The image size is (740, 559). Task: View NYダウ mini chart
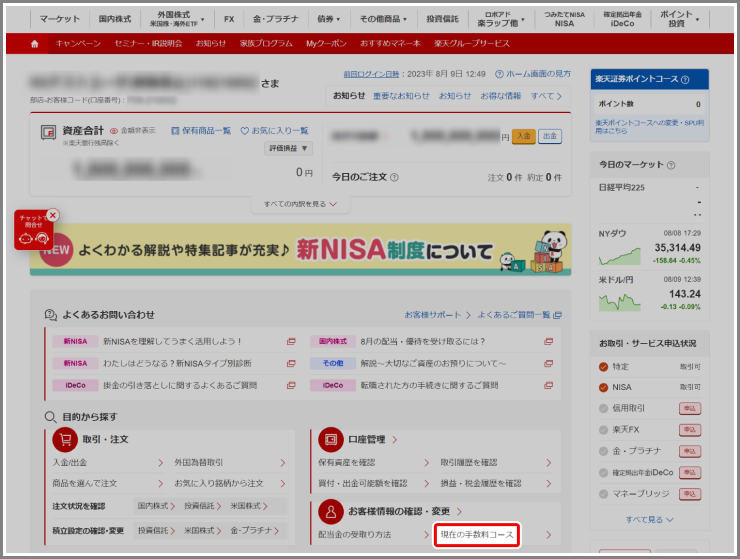click(620, 255)
